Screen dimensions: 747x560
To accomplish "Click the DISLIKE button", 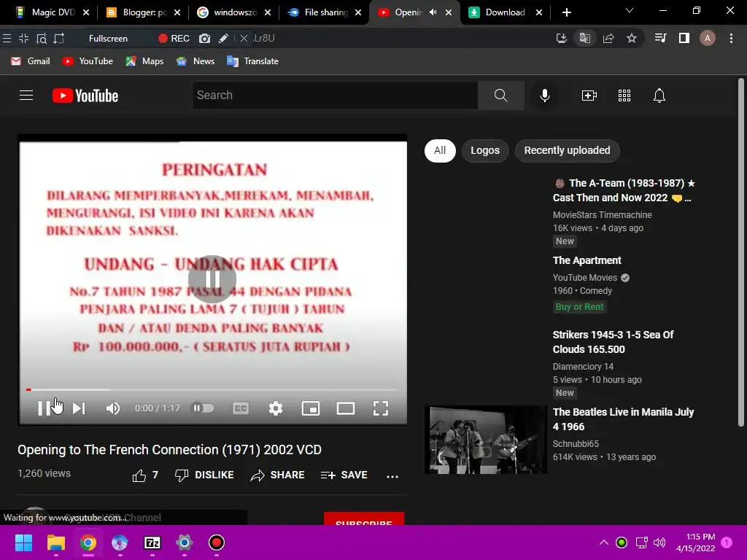I will coord(204,475).
